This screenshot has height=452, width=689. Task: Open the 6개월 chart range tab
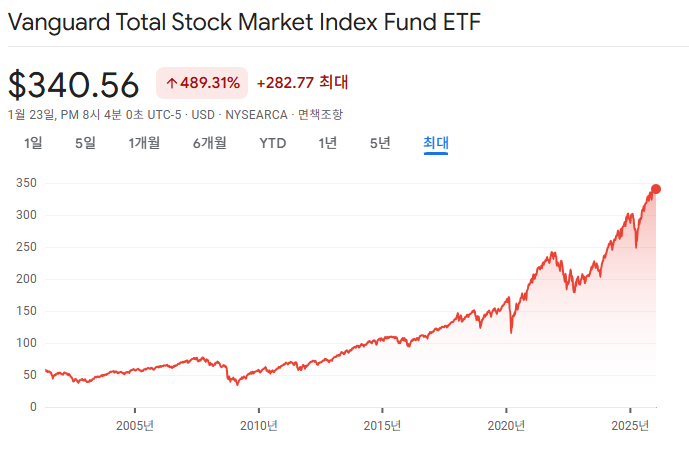click(210, 143)
